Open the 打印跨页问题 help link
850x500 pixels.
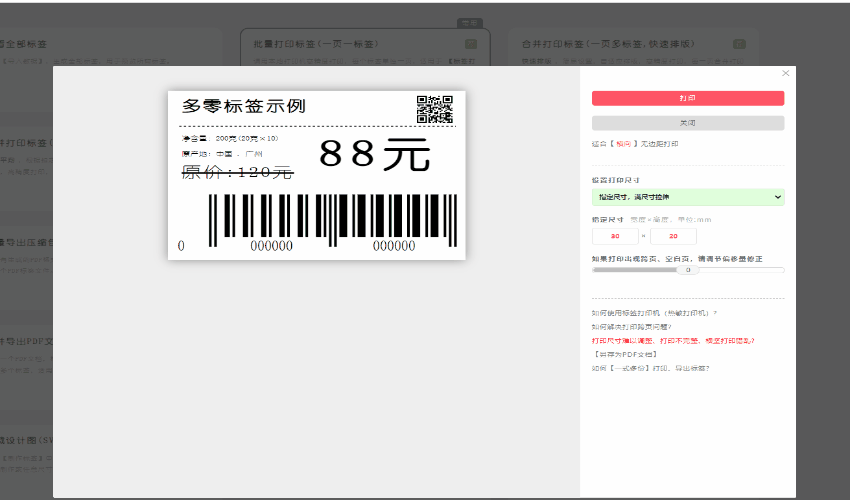point(632,327)
